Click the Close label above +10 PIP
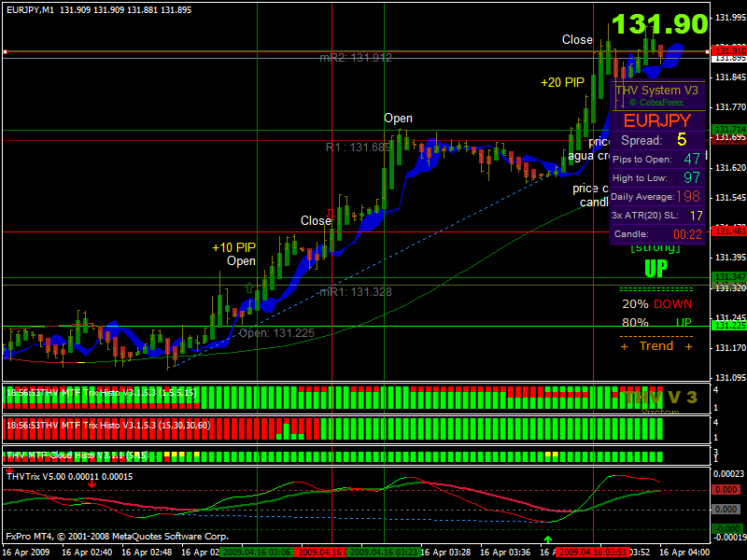The width and height of the screenshot is (747, 560). pyautogui.click(x=316, y=220)
